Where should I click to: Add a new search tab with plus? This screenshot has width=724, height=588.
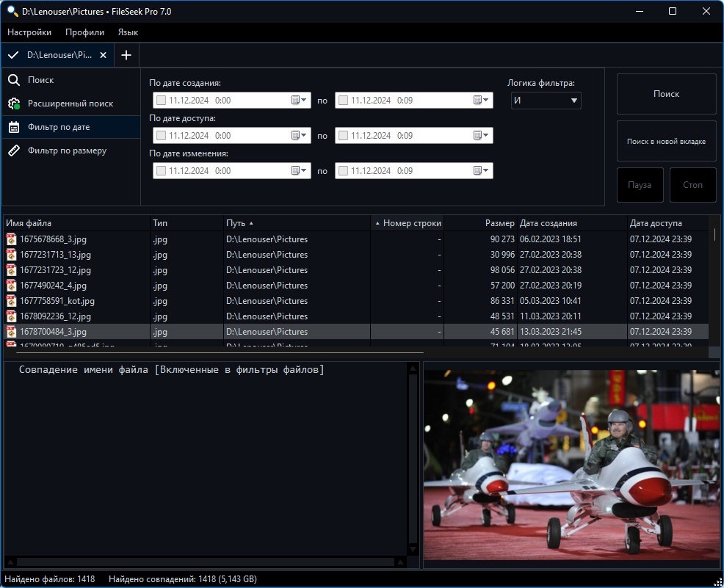(x=126, y=55)
